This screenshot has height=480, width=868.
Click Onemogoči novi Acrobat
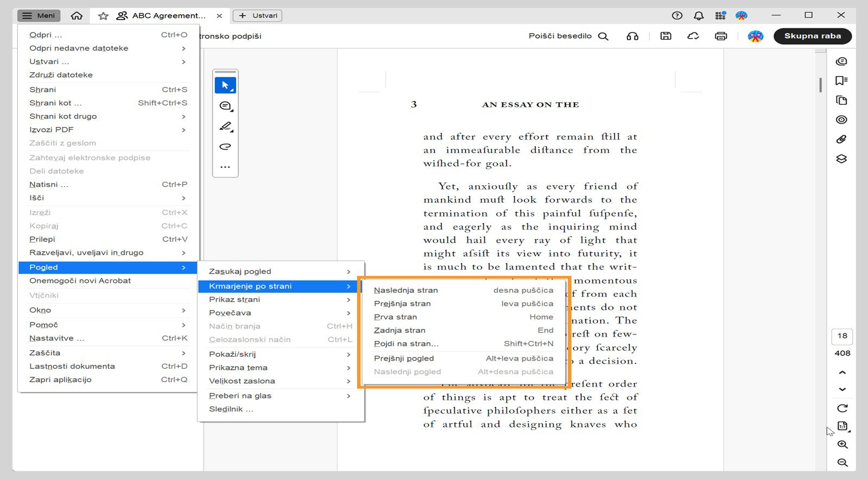click(108, 281)
